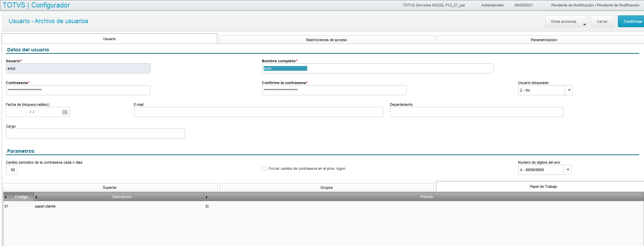Viewport: 644px width, 246px height.
Task: Click sort arrow beside Descripcion column header
Action: point(36,197)
